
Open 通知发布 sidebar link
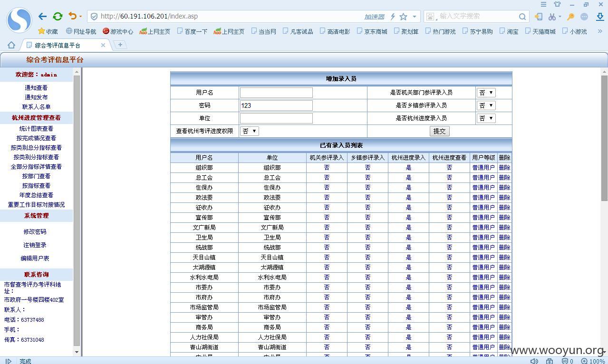click(x=36, y=97)
